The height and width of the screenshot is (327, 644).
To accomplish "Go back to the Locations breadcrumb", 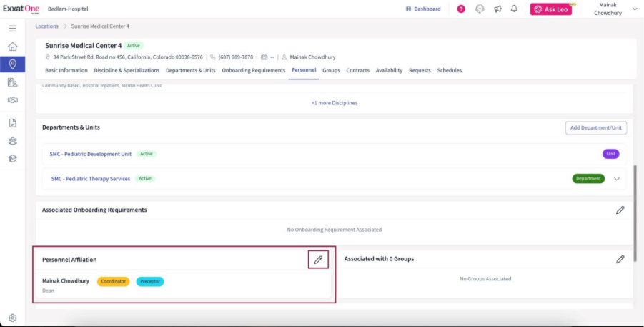I will pyautogui.click(x=47, y=26).
